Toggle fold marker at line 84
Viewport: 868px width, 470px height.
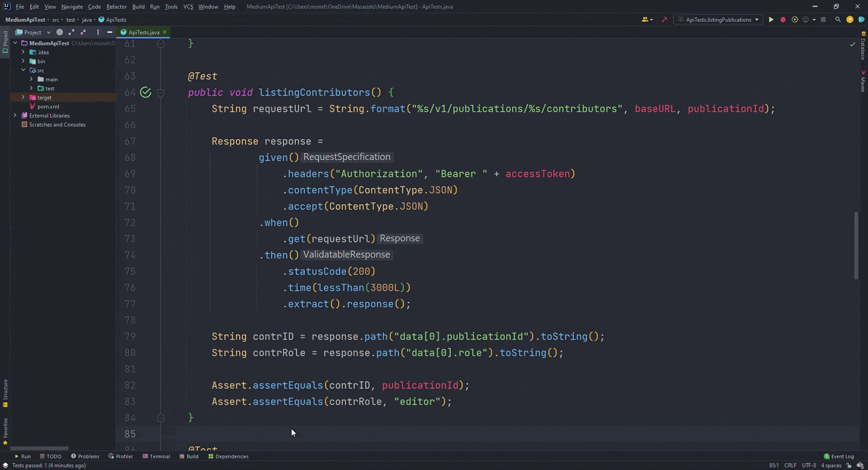[160, 418]
